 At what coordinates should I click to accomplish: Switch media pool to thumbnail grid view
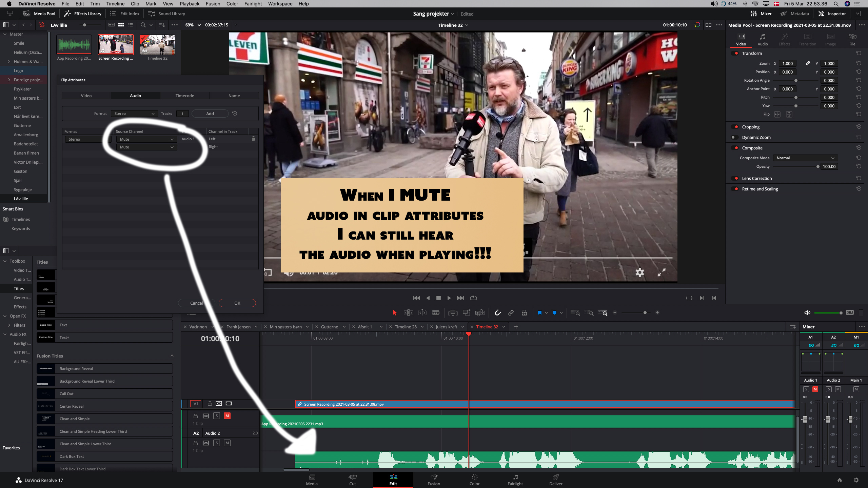tap(121, 25)
